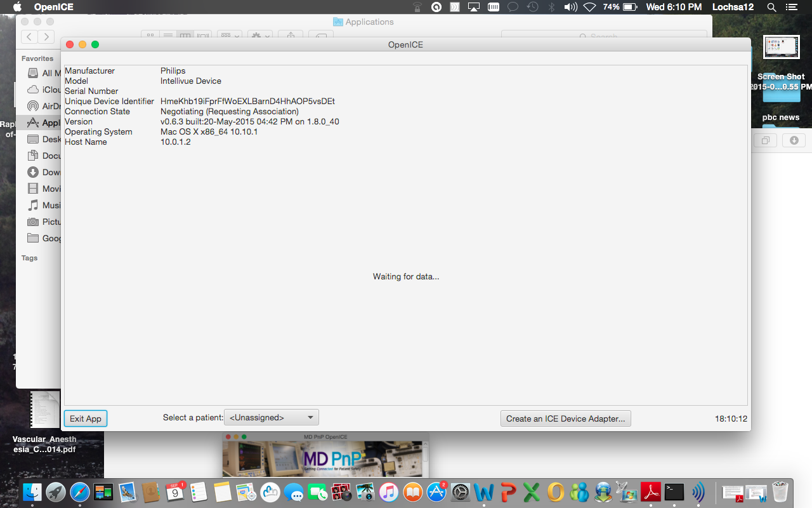
Task: Open Microsoft Excel from the Dock
Action: pyautogui.click(x=532, y=491)
